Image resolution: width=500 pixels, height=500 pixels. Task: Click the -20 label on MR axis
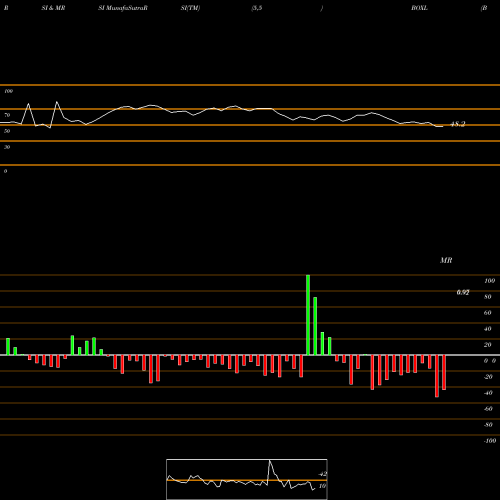pyautogui.click(x=488, y=377)
